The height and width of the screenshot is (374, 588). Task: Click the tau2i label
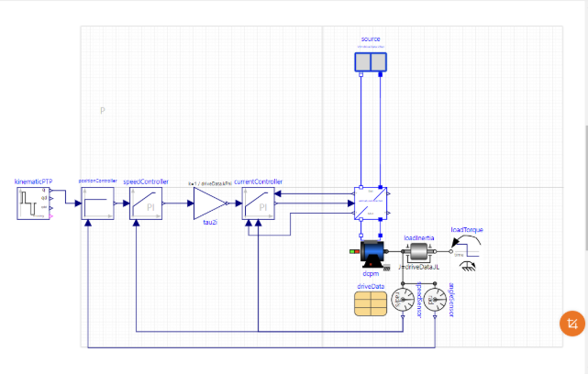coord(210,222)
